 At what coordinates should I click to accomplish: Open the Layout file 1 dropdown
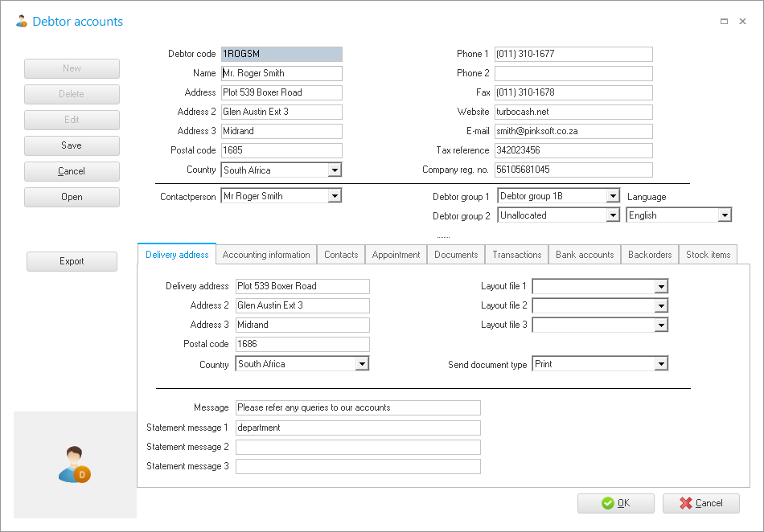click(661, 286)
